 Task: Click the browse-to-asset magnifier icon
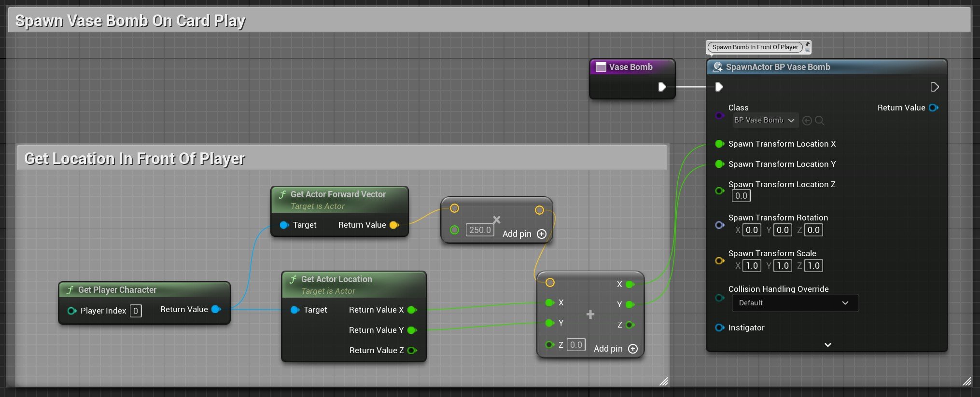click(x=819, y=121)
